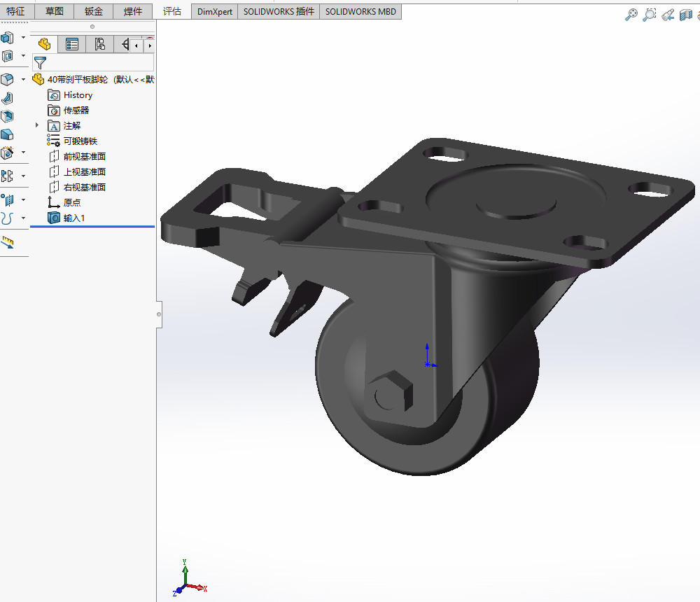
Task: Click the 前视基准面 plane icon
Action: tap(54, 156)
